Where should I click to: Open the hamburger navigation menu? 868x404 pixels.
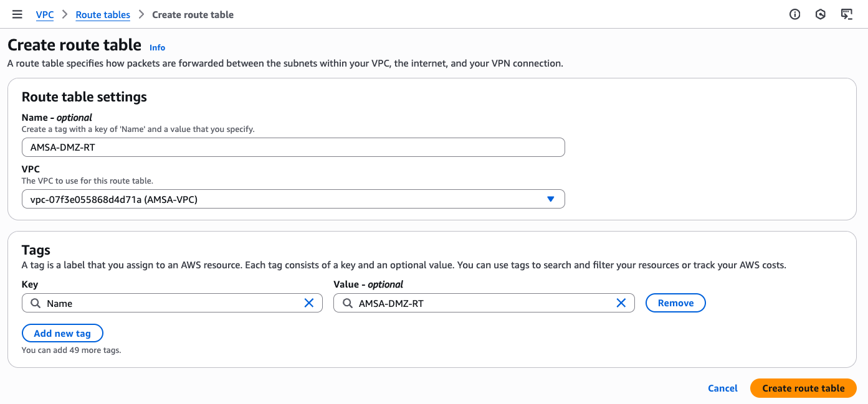(x=17, y=14)
